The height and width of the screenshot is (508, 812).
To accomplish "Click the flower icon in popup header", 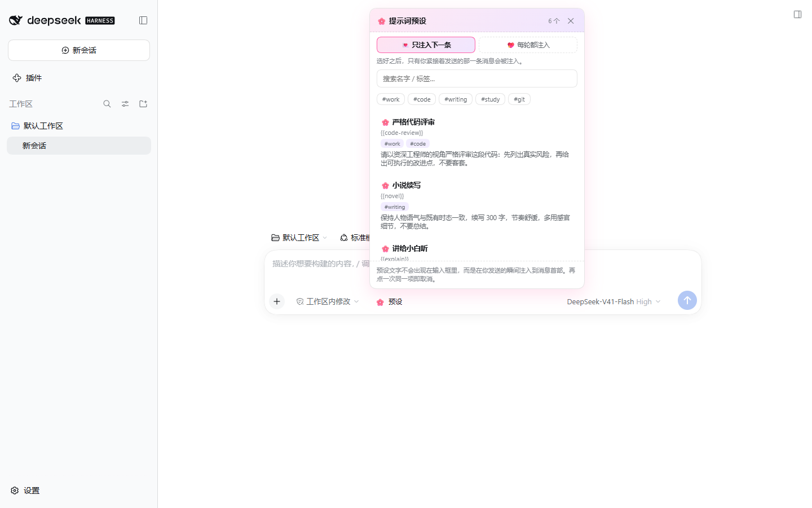I will [382, 21].
